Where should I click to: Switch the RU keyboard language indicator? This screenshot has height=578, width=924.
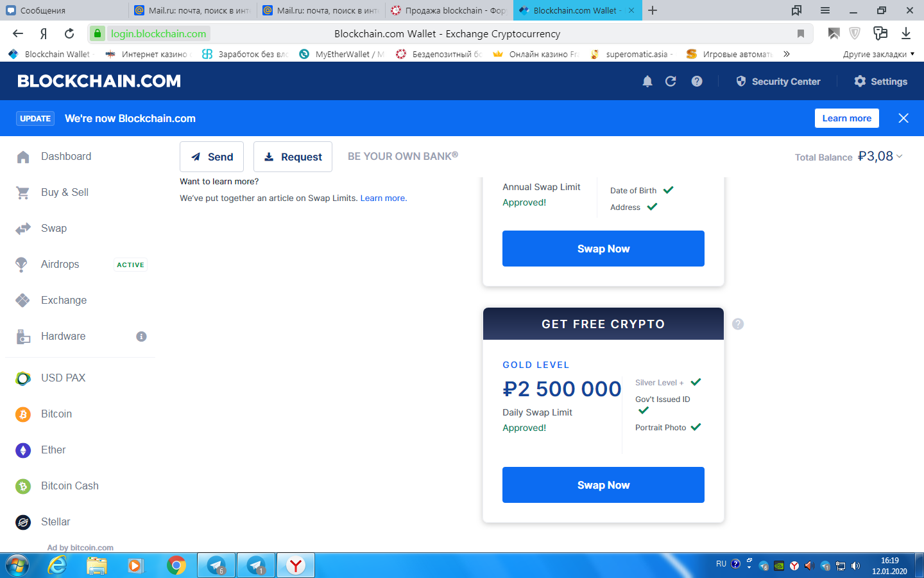tap(721, 564)
